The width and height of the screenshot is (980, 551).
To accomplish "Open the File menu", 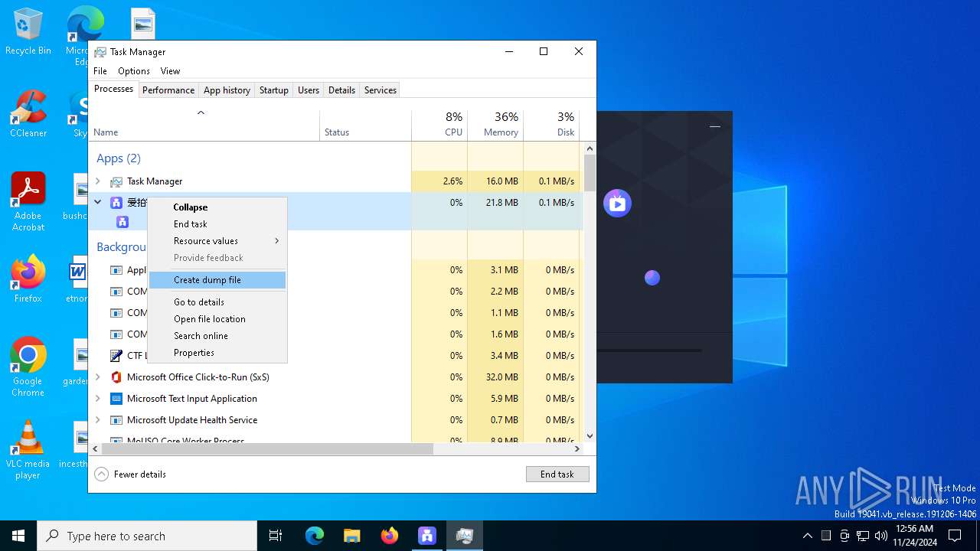I will (x=100, y=71).
